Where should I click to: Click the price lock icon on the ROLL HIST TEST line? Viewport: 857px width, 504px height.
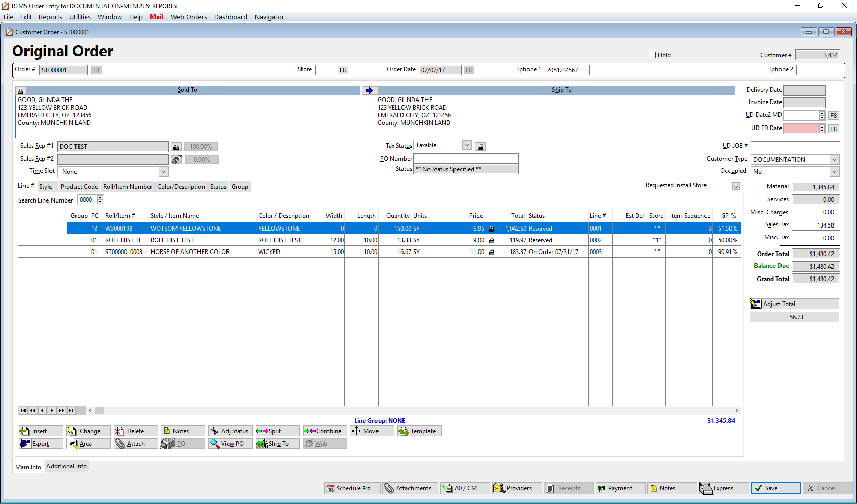click(x=492, y=240)
